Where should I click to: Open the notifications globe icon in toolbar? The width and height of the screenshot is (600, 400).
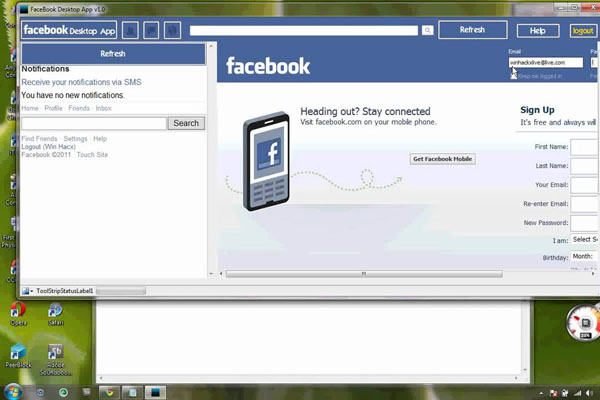[172, 30]
